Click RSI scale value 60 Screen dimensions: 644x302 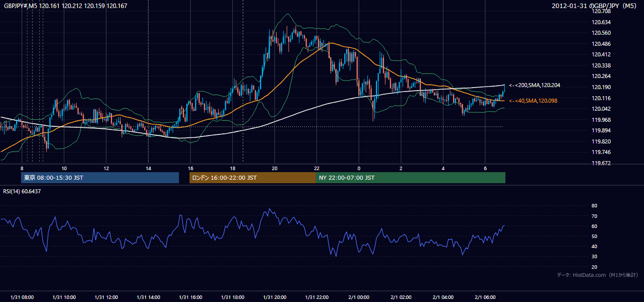click(594, 226)
